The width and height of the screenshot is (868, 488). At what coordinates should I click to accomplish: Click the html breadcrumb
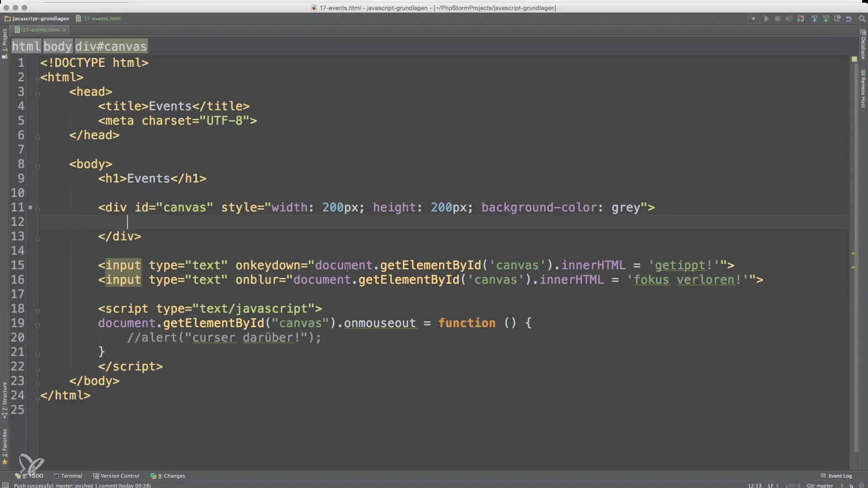[x=26, y=46]
